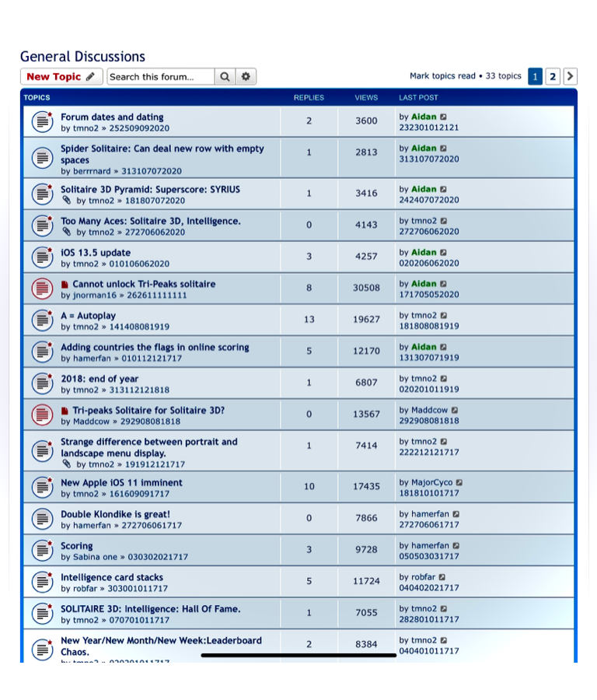Open topic Strange difference between portrait and landscape
Screen dimensions: 597x700
point(149,447)
